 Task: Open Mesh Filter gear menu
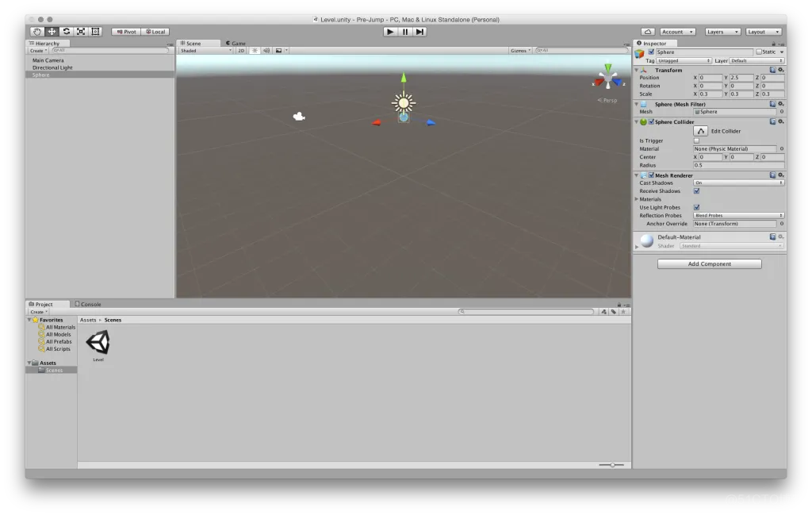pyautogui.click(x=781, y=104)
